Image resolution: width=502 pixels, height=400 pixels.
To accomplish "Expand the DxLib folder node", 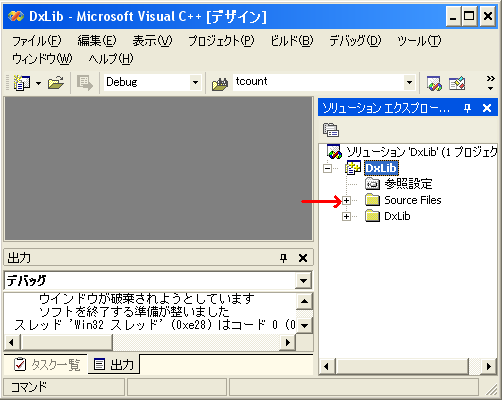I will [346, 217].
